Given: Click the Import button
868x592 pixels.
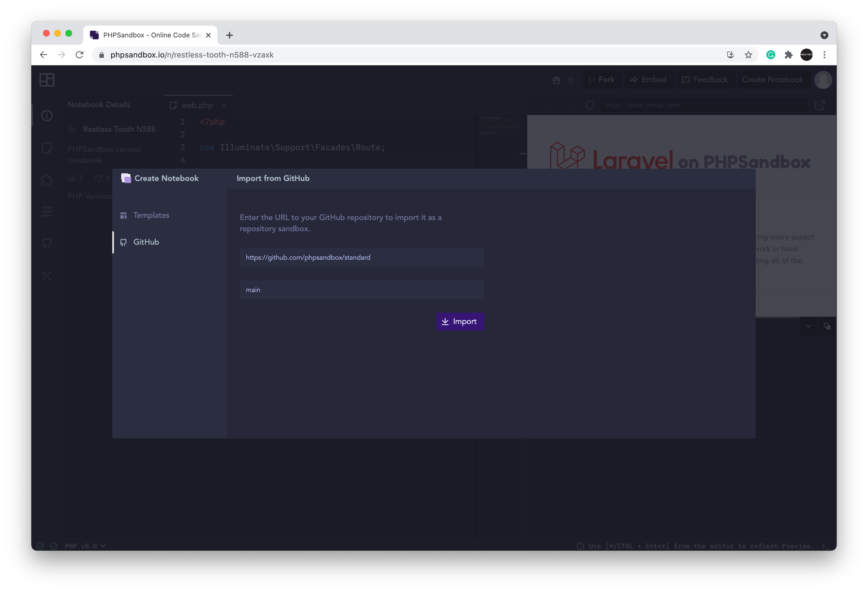Looking at the screenshot, I should pos(460,322).
